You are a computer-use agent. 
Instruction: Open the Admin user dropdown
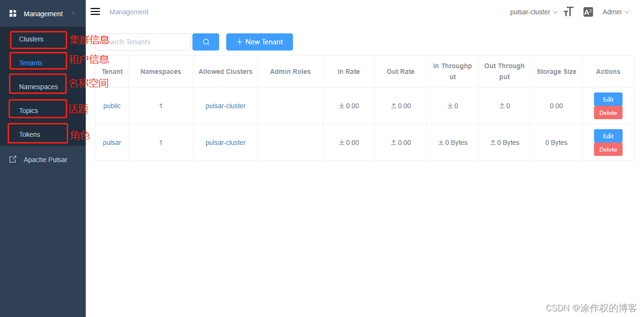tap(615, 12)
